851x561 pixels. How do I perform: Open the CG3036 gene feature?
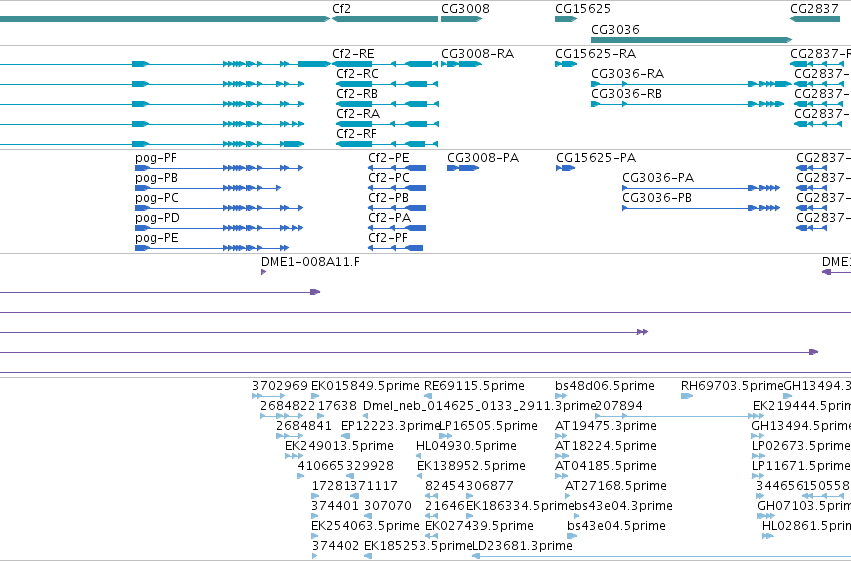tap(691, 40)
